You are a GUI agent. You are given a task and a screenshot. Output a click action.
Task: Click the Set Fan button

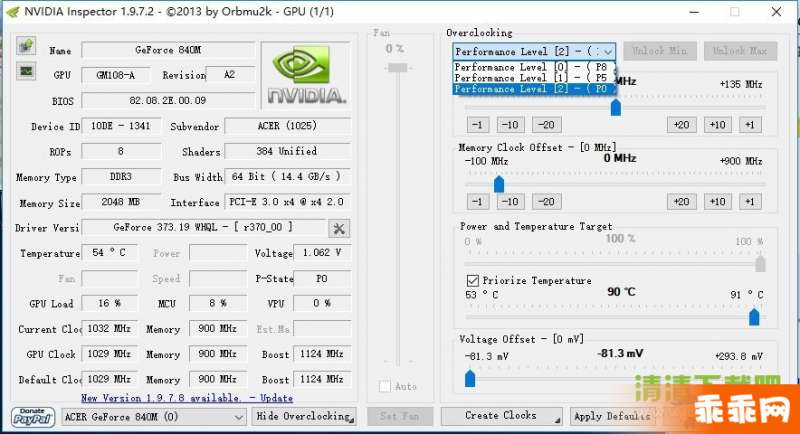pyautogui.click(x=399, y=416)
